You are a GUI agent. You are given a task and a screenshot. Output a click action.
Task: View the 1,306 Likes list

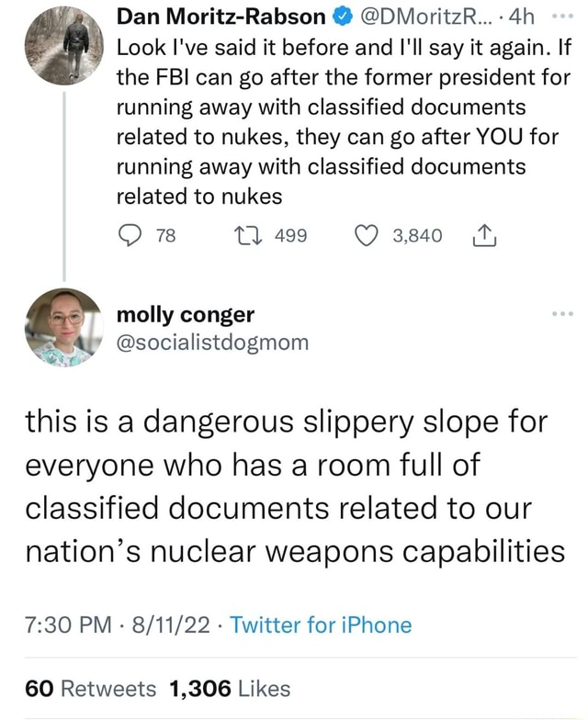pyautogui.click(x=231, y=688)
